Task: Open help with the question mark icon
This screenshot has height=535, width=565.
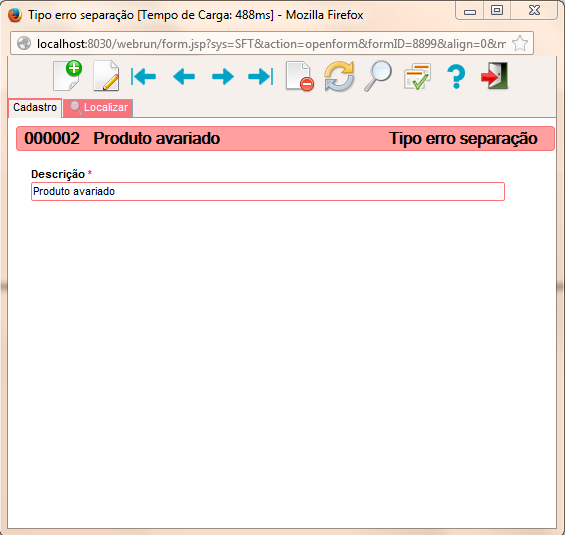Action: [456, 76]
